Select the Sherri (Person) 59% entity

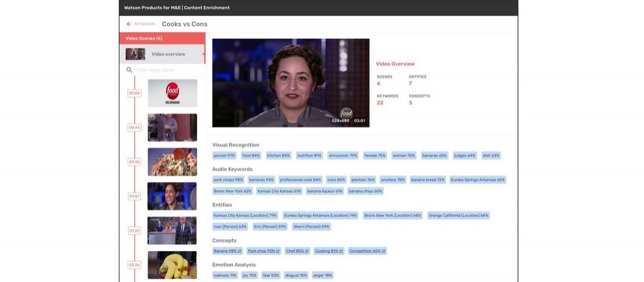tap(311, 226)
